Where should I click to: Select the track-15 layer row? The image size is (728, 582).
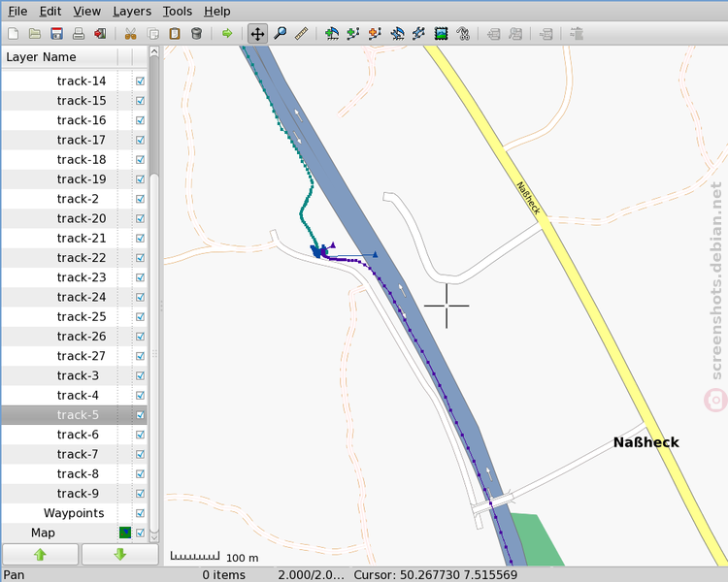(75, 101)
